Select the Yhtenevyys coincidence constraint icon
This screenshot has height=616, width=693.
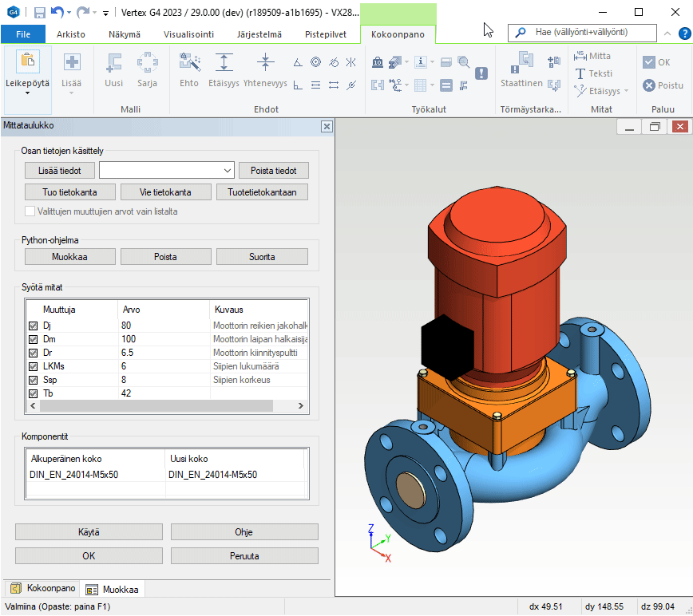tap(266, 63)
